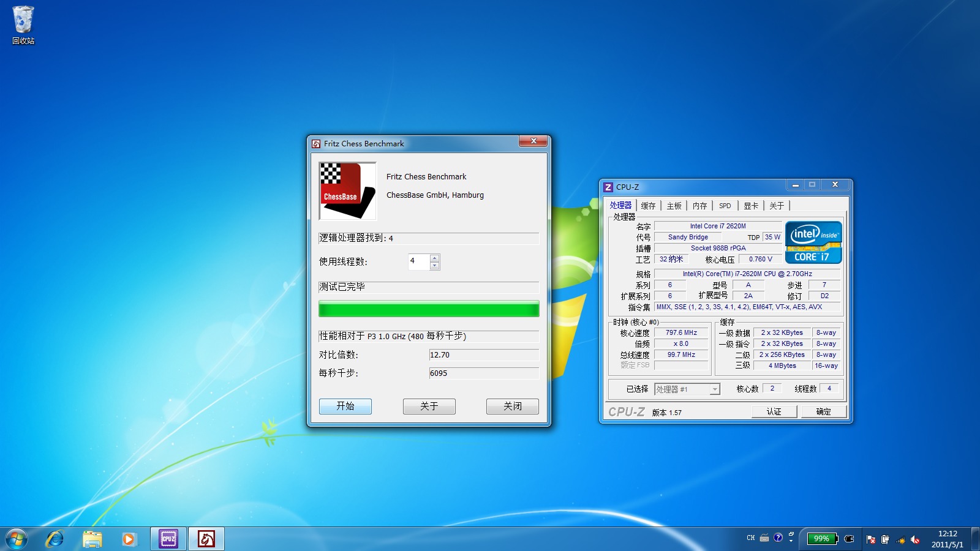
Task: Click the green benchmark progress bar
Action: [429, 309]
